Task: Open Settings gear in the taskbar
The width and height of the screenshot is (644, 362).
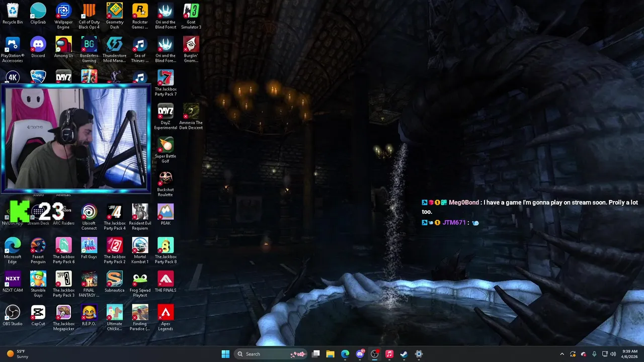Action: [x=419, y=354]
